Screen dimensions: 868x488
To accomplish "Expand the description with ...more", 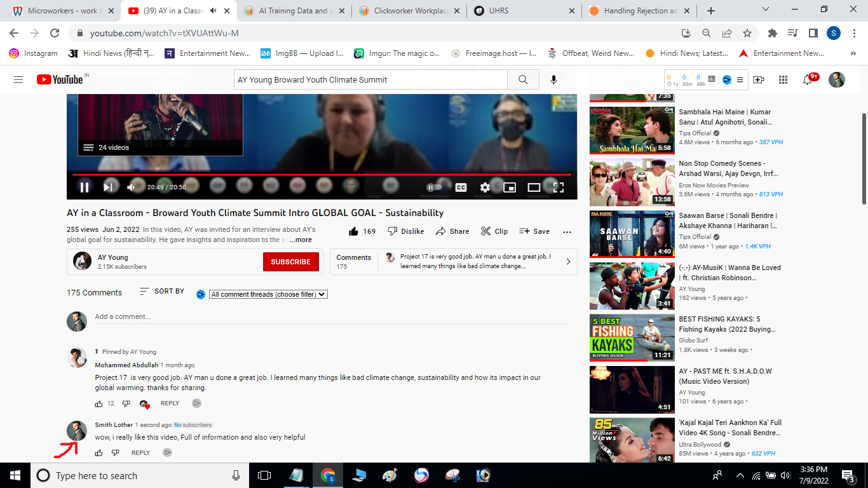I will tap(301, 240).
